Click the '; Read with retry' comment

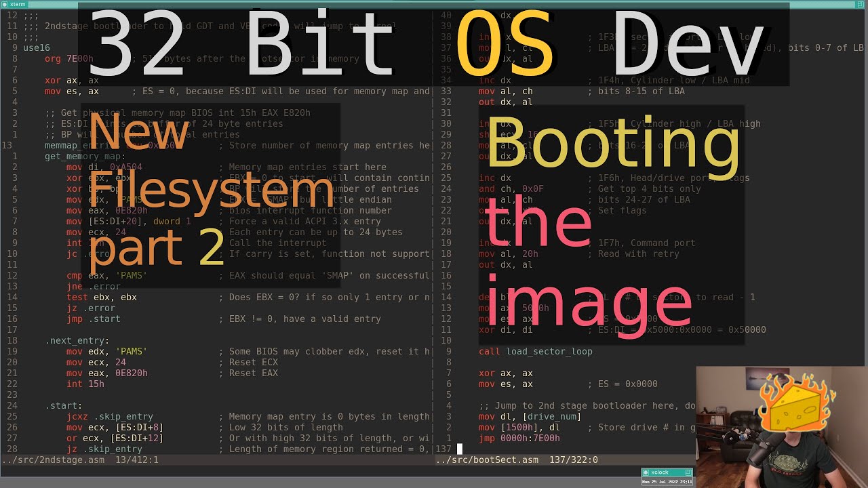pos(633,253)
